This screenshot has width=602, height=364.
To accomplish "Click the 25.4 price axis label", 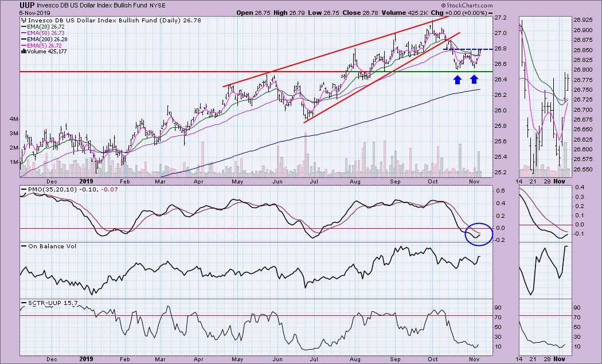I will click(501, 156).
